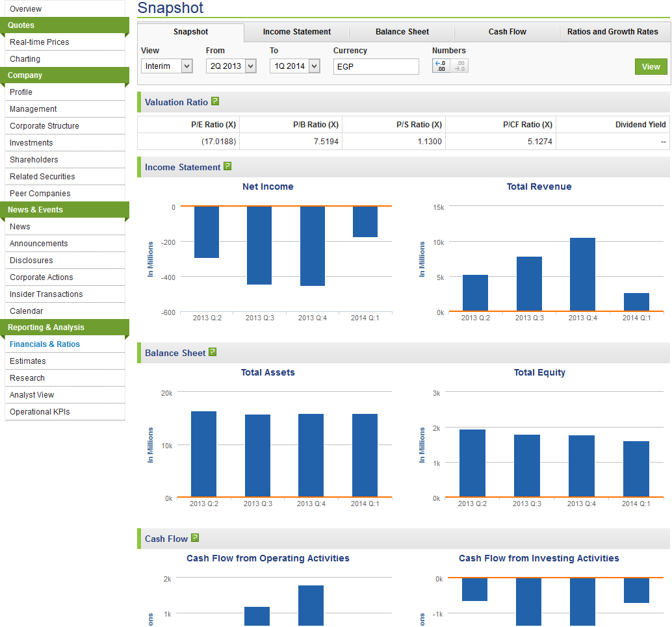672x627 pixels.
Task: Switch to the Income Statement tab
Action: (x=296, y=32)
